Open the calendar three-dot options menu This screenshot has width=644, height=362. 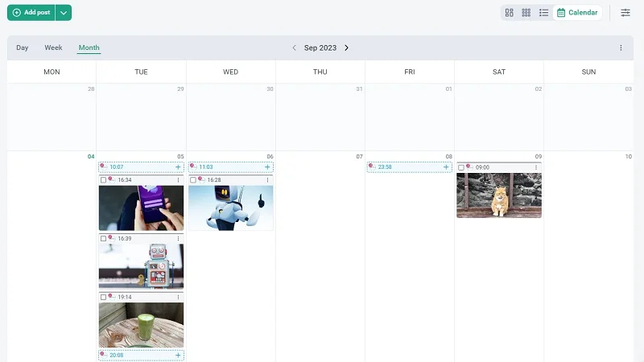[x=621, y=48]
